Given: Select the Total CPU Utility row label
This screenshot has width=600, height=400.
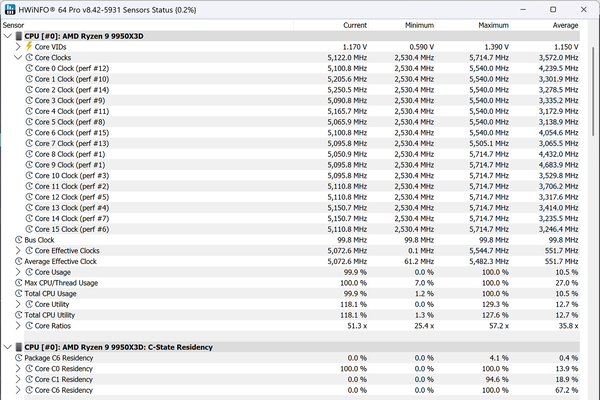Looking at the screenshot, I should [50, 315].
